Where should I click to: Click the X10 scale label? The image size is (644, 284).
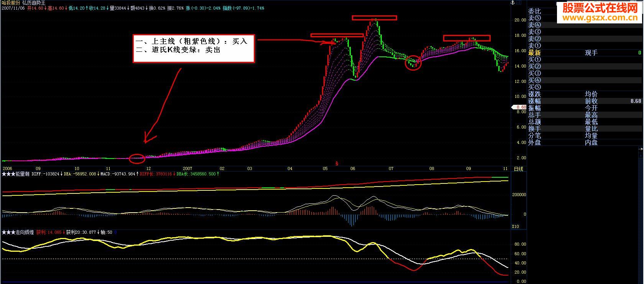[x=516, y=226]
